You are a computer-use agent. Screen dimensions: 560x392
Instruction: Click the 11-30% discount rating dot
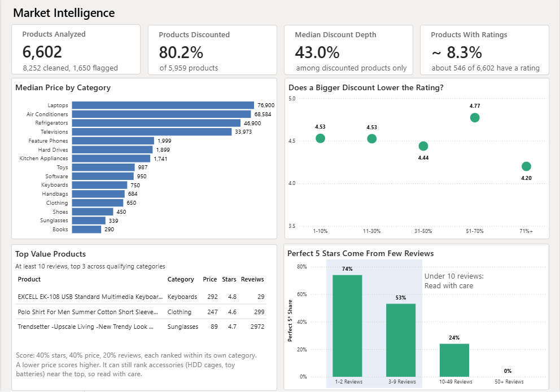point(372,139)
